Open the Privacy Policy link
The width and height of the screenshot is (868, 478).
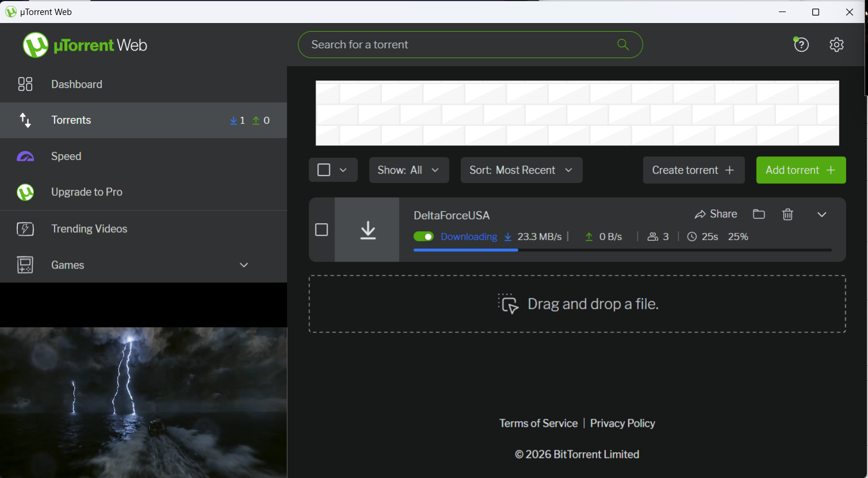point(623,423)
